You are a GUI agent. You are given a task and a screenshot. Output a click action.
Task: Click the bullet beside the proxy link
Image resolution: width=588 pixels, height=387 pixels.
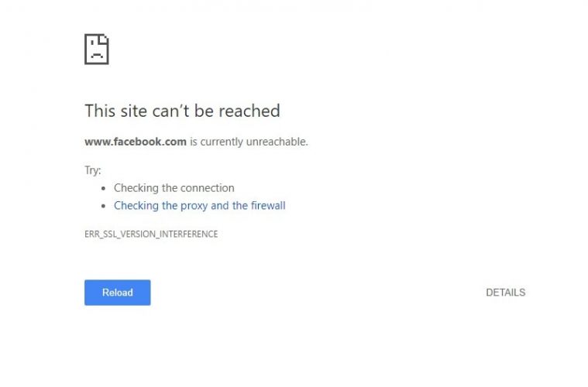point(104,206)
